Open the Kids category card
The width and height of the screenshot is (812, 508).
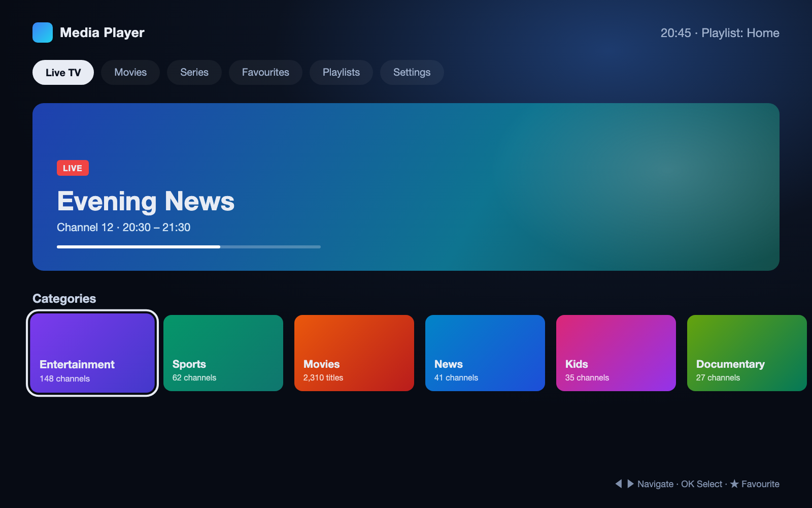point(616,353)
